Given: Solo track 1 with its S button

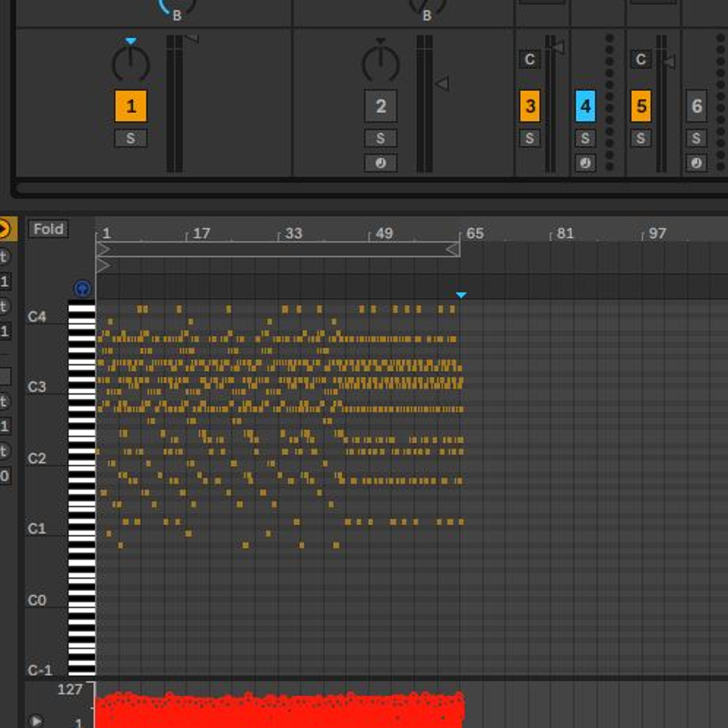Looking at the screenshot, I should 130,138.
